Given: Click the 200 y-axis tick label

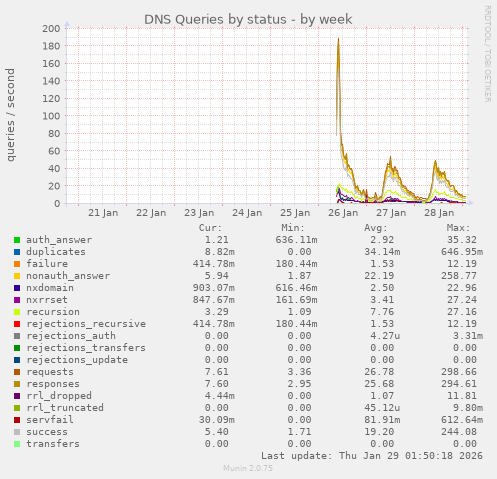Looking at the screenshot, I should click(51, 28).
